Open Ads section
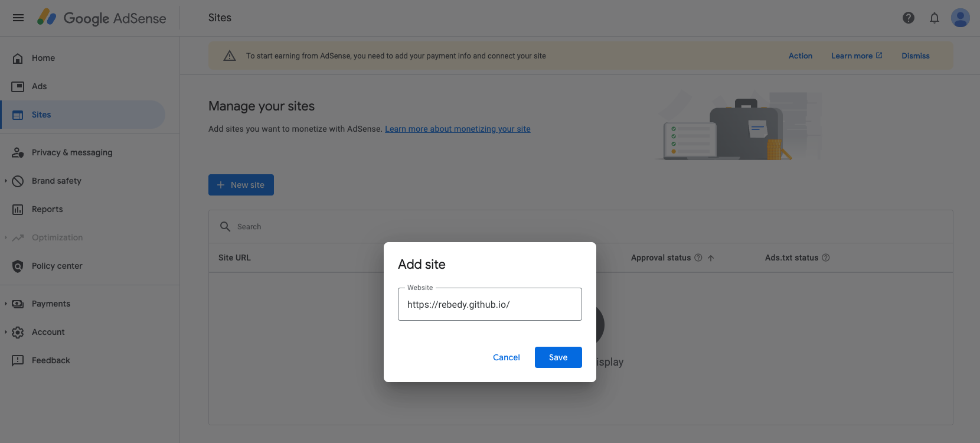 point(83,86)
